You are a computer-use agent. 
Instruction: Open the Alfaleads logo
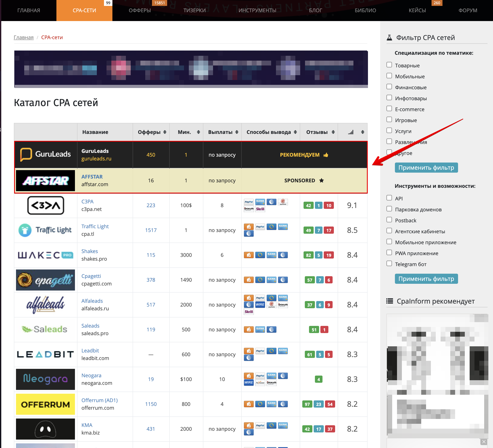tap(45, 305)
